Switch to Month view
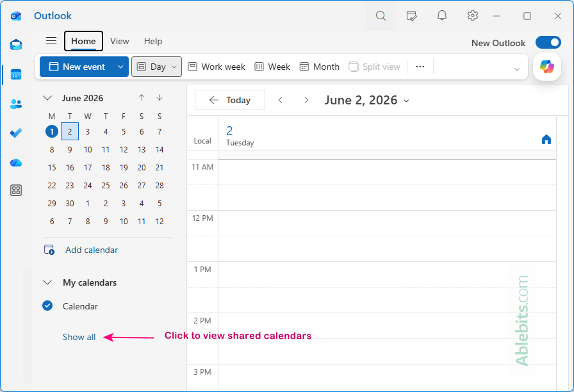The image size is (574, 392). point(319,67)
